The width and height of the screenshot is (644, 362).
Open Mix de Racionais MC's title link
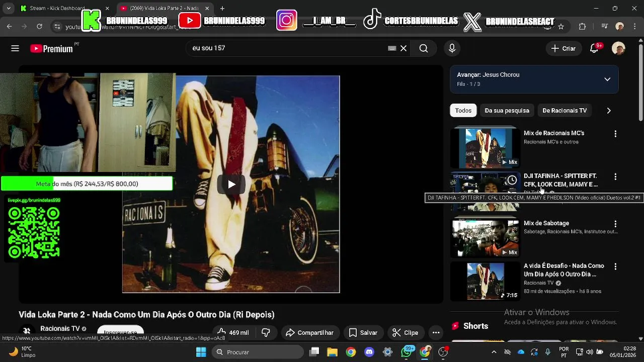tap(554, 133)
